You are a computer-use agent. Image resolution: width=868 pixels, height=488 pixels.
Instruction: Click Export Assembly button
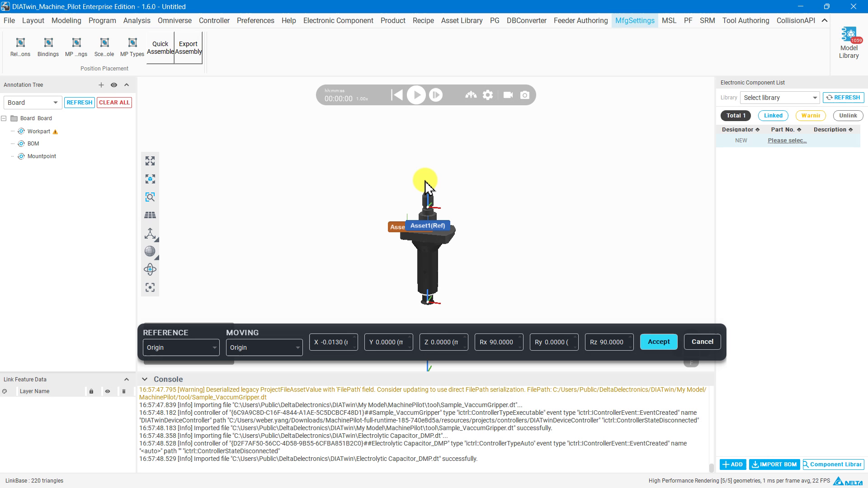pyautogui.click(x=188, y=47)
